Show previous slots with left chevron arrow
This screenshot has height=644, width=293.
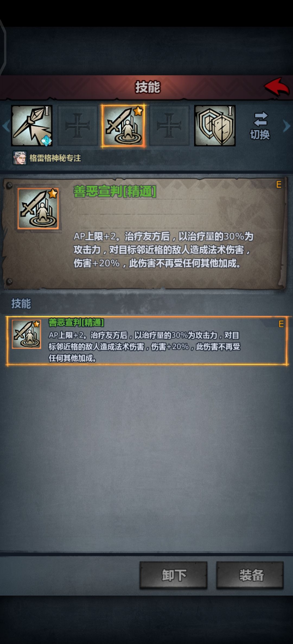[x=6, y=126]
